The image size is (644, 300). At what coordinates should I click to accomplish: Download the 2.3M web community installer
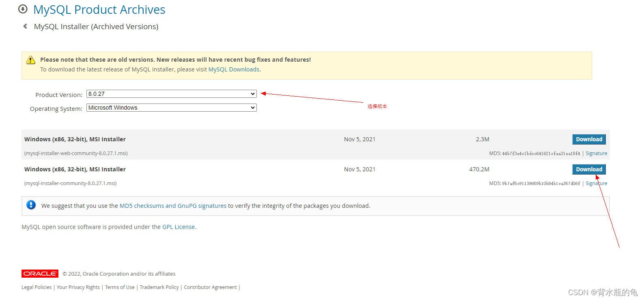(x=589, y=139)
